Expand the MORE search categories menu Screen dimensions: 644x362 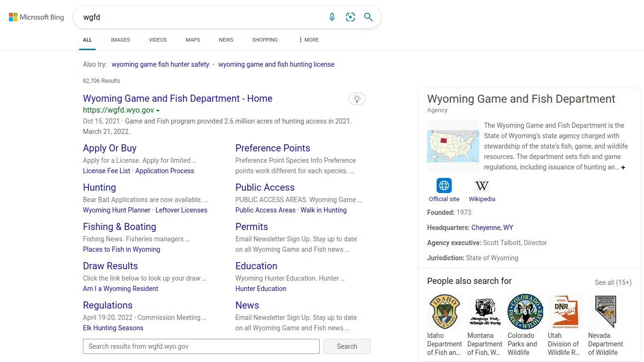[308, 40]
